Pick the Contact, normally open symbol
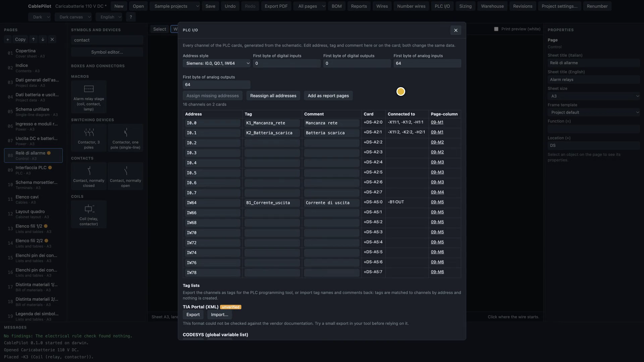The width and height of the screenshot is (644, 362). [125, 176]
